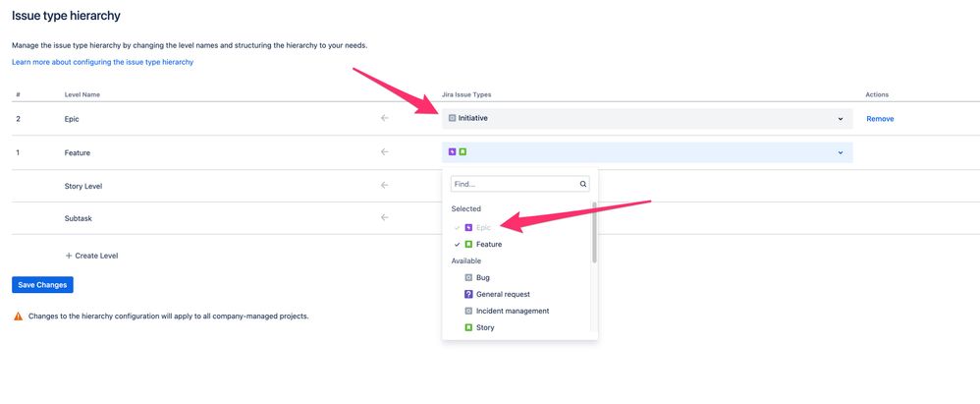Click the green Story icon in list
Screen dimensions: 980x404
(x=468, y=327)
